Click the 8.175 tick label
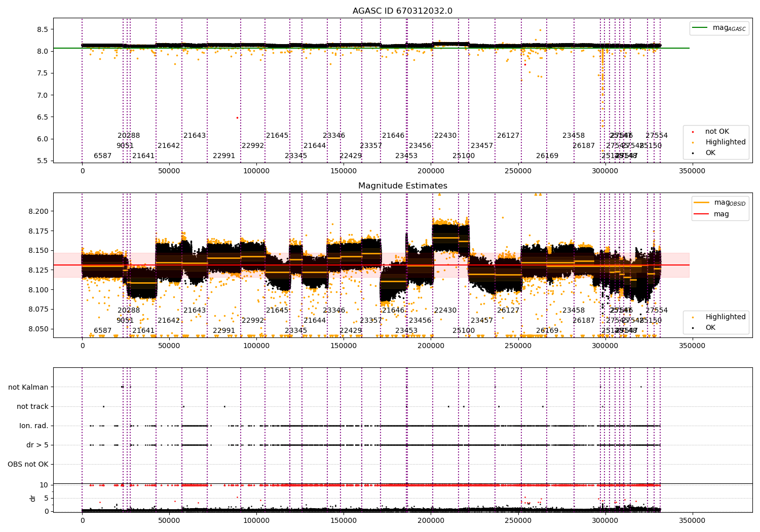The width and height of the screenshot is (760, 532). point(39,231)
